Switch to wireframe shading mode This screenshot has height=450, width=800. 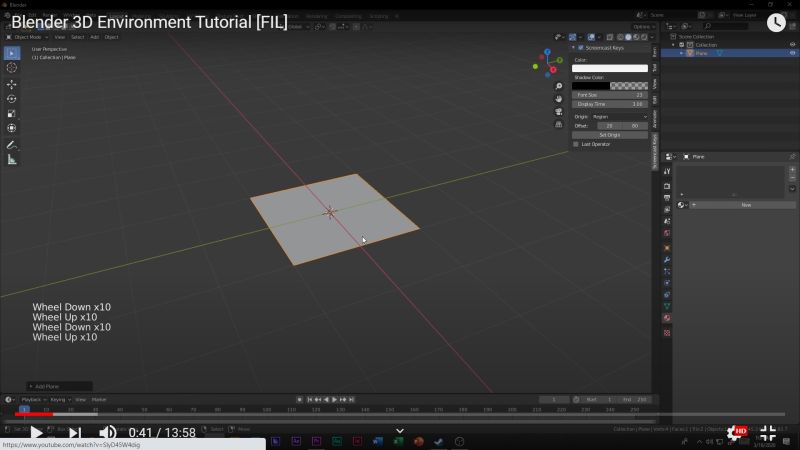click(620, 37)
